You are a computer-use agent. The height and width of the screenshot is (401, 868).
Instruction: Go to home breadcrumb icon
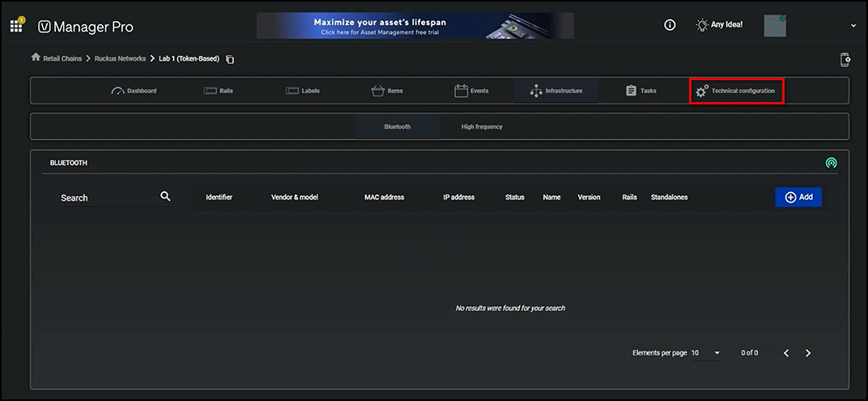(x=36, y=58)
